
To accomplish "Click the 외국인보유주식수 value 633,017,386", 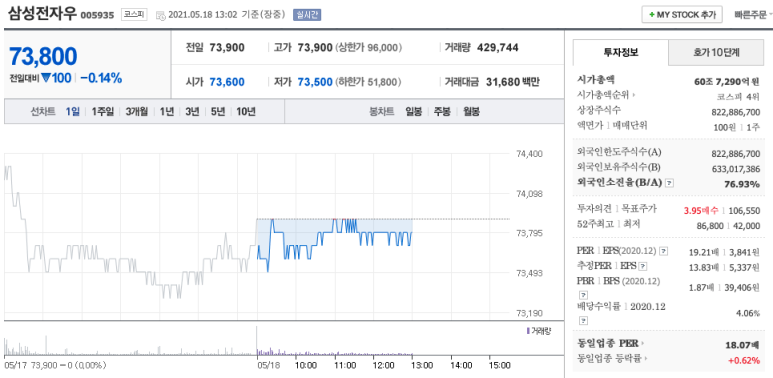I will coord(736,169).
